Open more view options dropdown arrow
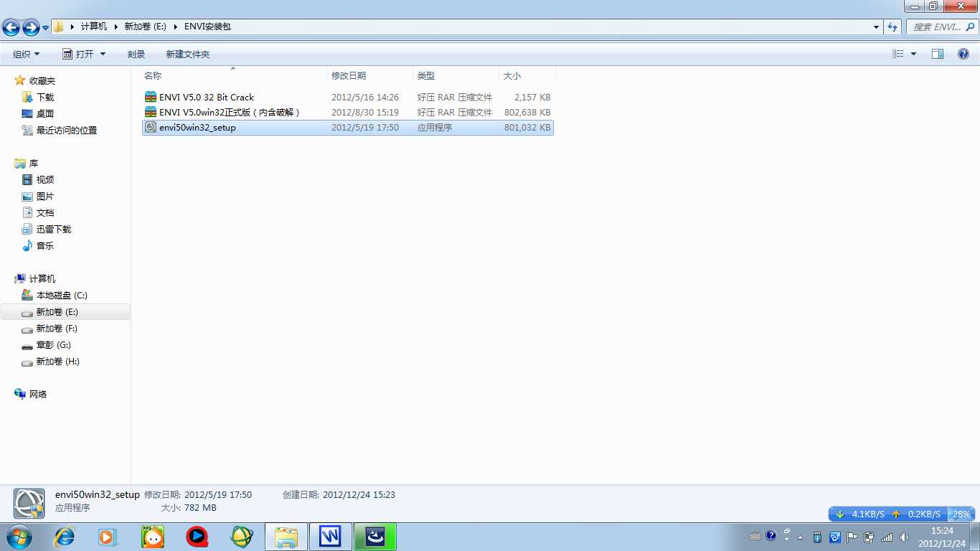Screen dimensions: 980x551 coord(913,55)
